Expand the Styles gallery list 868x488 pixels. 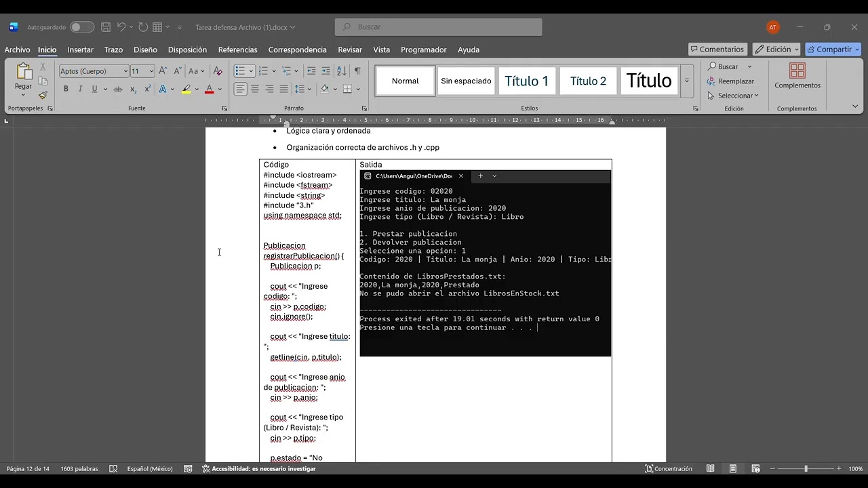[x=687, y=81]
